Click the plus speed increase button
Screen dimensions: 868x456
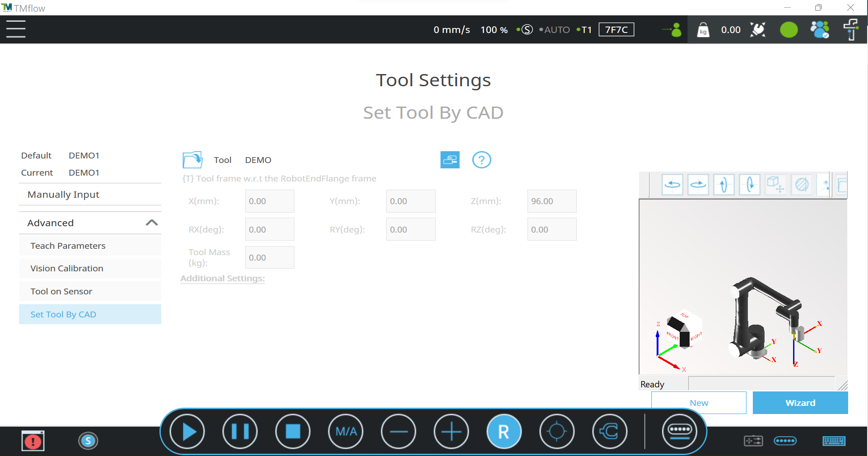(451, 432)
